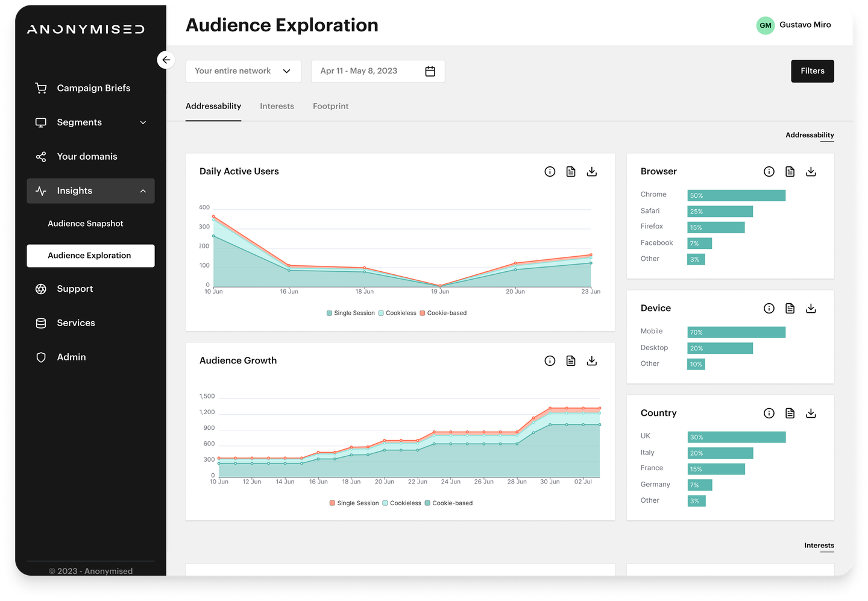
Task: Toggle Single Session legend in Audience Growth
Action: click(x=354, y=503)
